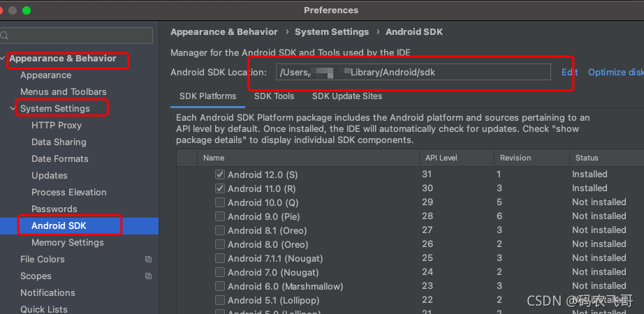Viewport: 644px width, 314px height.
Task: Uncheck the Android 12.0 (S) checkbox
Action: click(220, 174)
